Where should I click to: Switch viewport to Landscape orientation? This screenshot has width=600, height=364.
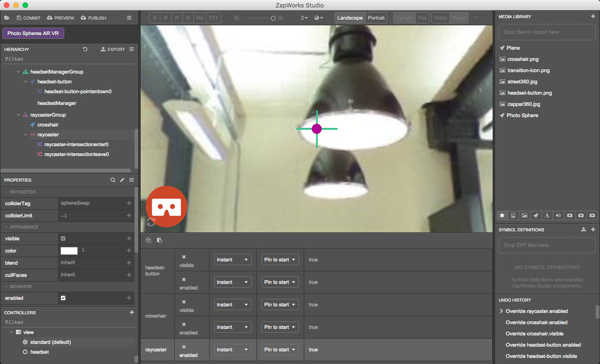pos(350,18)
